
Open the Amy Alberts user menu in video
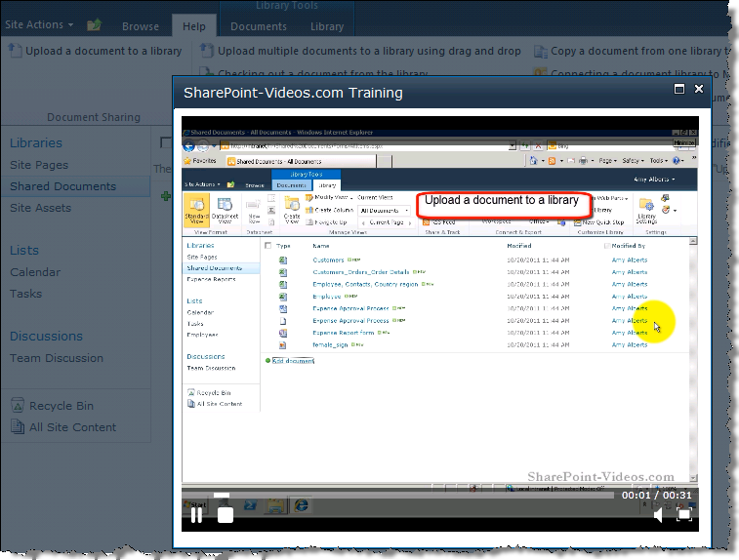coord(654,180)
